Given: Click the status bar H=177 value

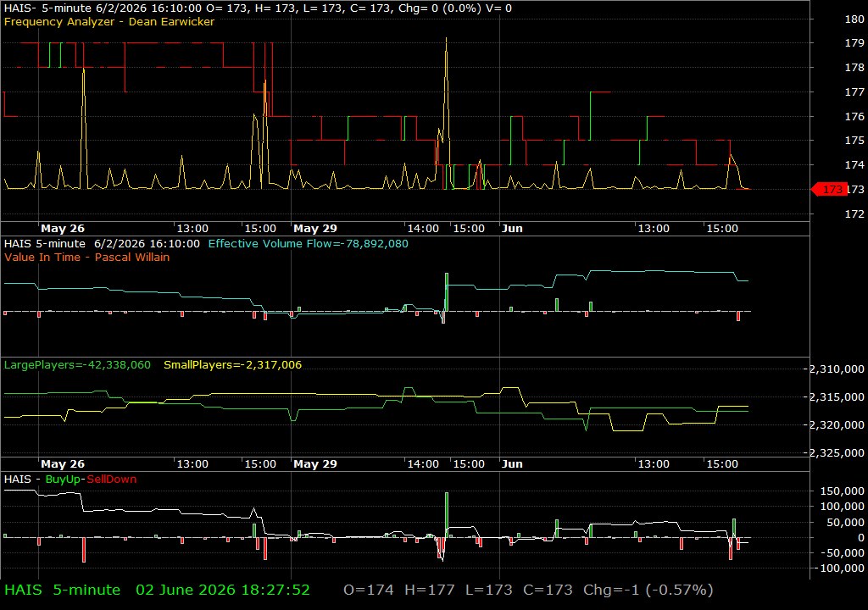Looking at the screenshot, I should click(429, 590).
